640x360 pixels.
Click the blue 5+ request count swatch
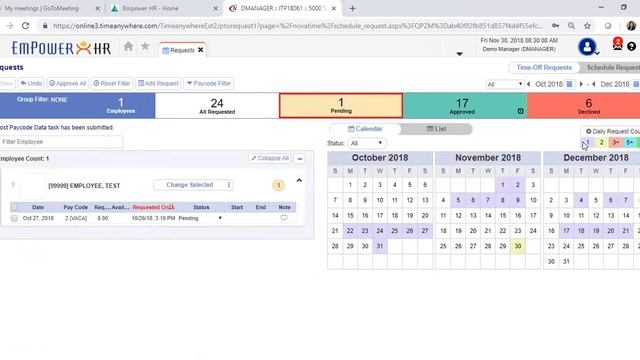(x=629, y=142)
